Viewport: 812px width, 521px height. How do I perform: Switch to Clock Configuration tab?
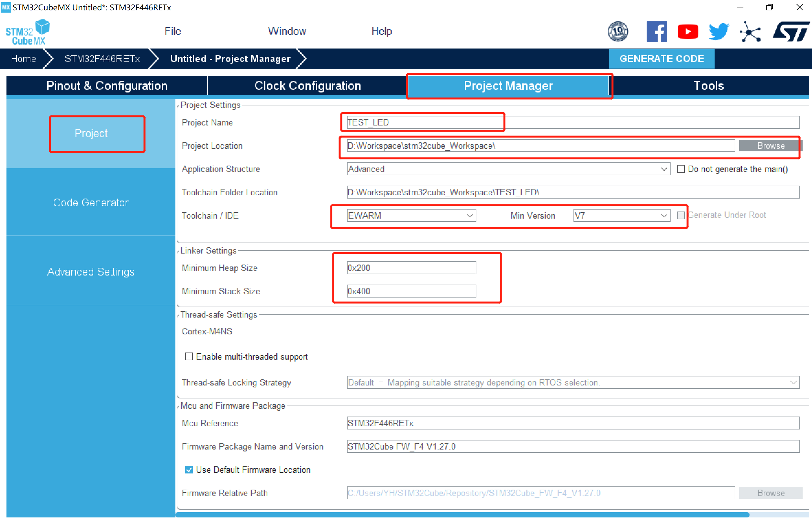307,86
